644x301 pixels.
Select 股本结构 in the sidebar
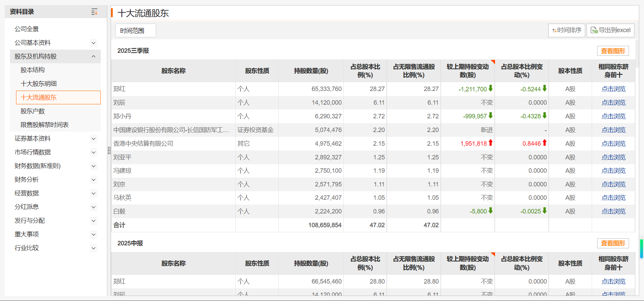click(x=32, y=70)
